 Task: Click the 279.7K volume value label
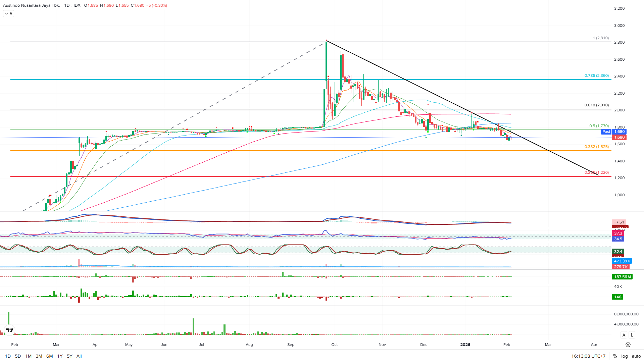621,267
